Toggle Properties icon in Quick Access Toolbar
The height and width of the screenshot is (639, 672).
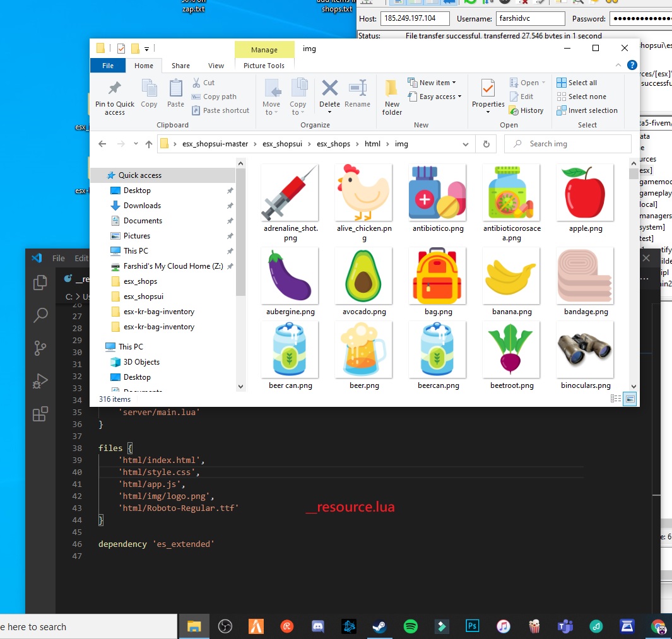pyautogui.click(x=121, y=49)
